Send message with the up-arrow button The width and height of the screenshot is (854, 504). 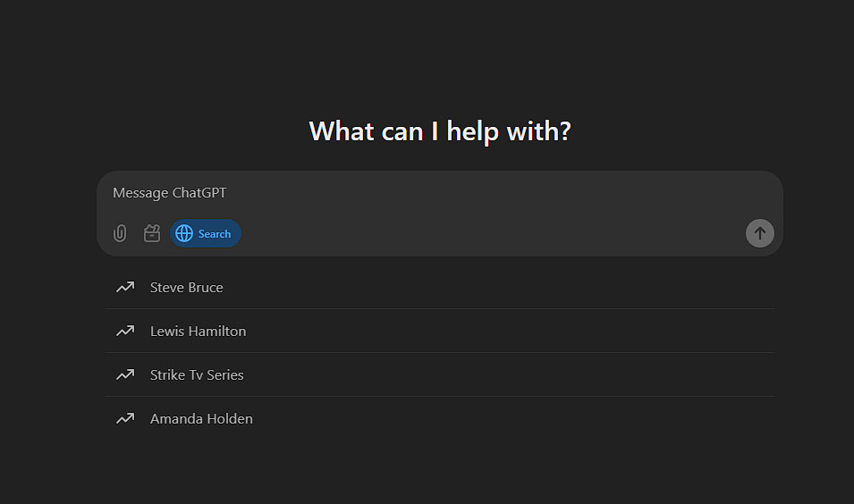760,233
